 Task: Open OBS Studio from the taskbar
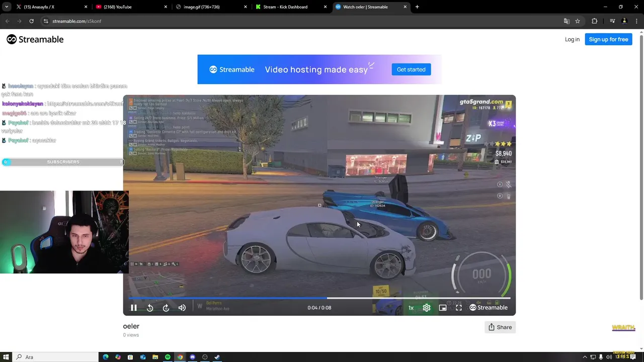205,357
